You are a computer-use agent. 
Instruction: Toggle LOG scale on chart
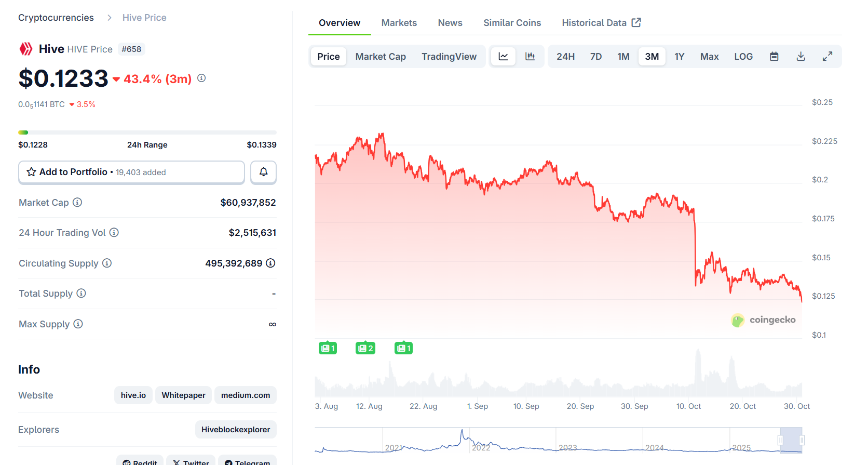[743, 56]
